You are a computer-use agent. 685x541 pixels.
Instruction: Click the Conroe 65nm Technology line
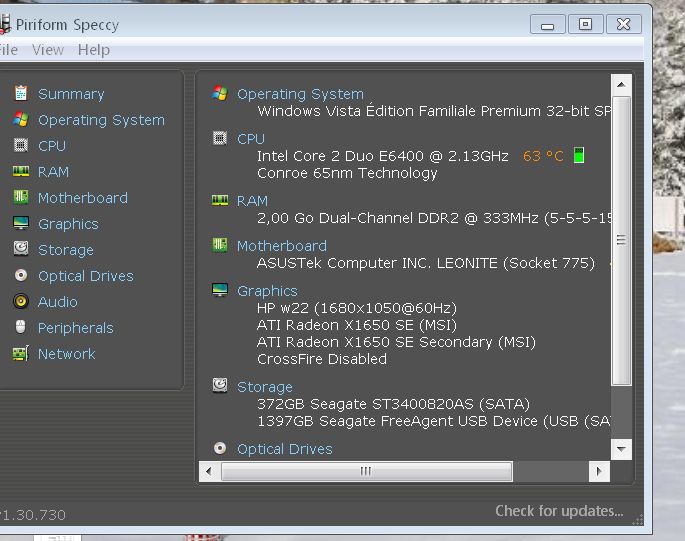tap(347, 173)
